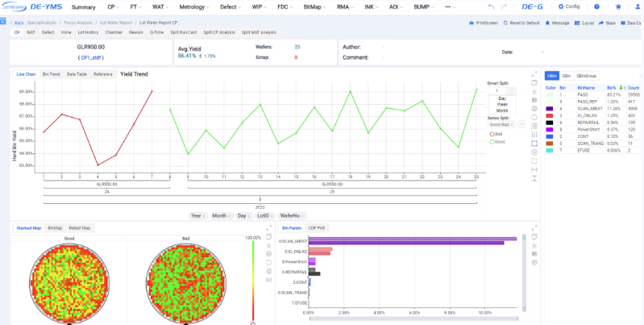The height and width of the screenshot is (325, 644).
Task: Select Week in Smart Split
Action: (501, 104)
